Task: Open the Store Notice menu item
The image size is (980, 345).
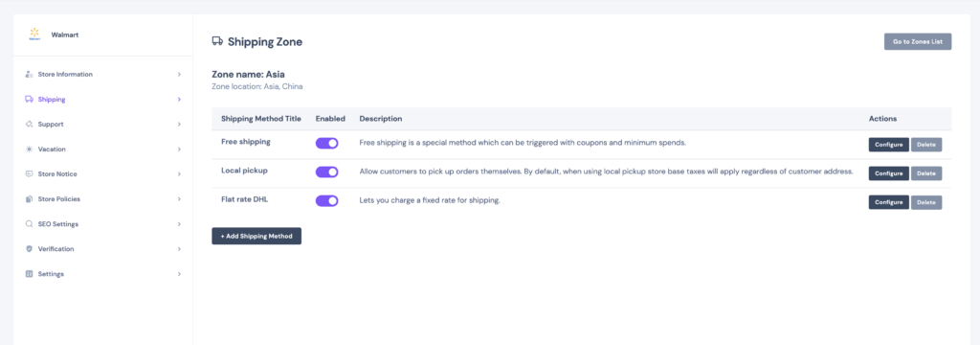Action: click(x=103, y=174)
